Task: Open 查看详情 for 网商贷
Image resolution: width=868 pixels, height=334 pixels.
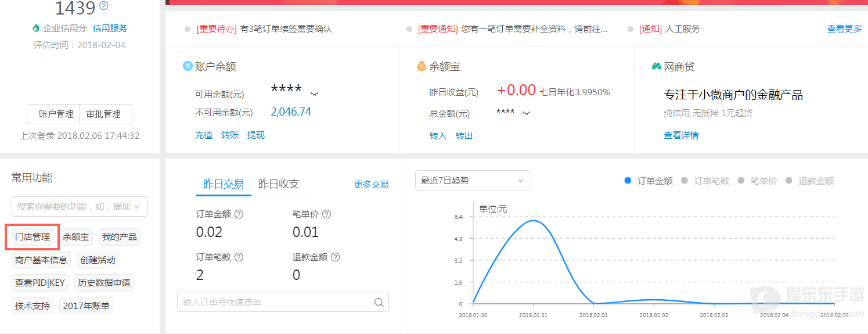Action: pos(681,135)
